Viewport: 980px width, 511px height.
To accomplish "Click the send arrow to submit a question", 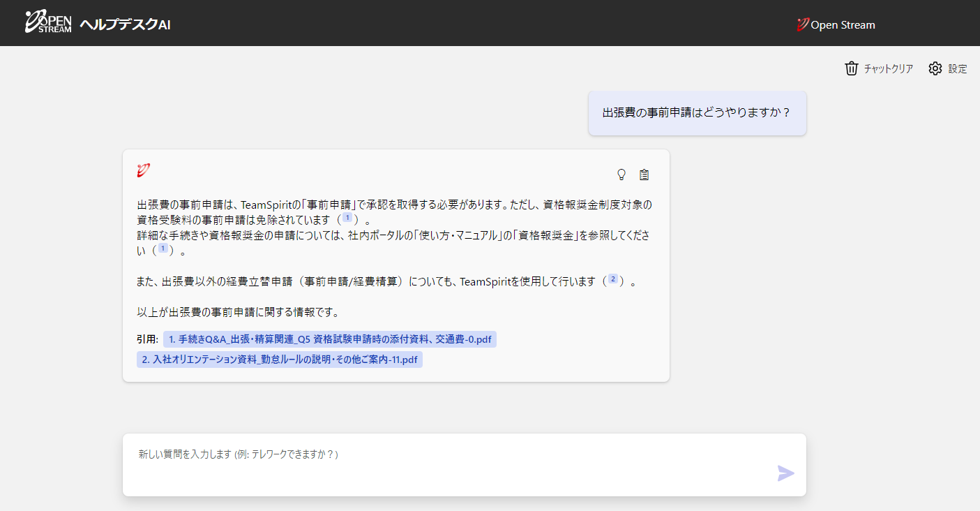I will pyautogui.click(x=786, y=473).
